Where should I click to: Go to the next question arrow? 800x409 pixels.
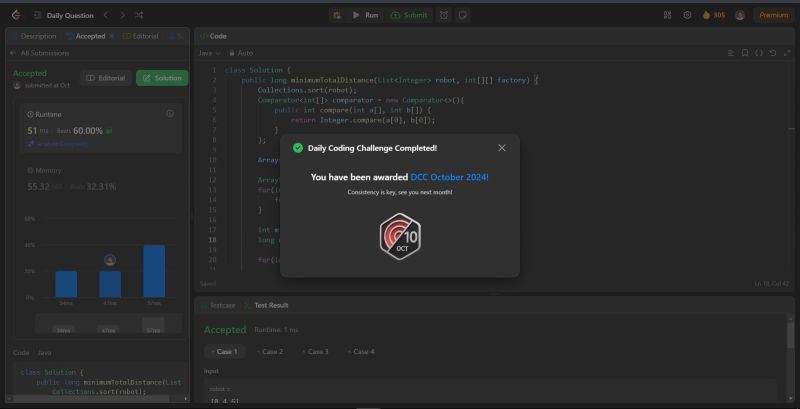pos(122,15)
